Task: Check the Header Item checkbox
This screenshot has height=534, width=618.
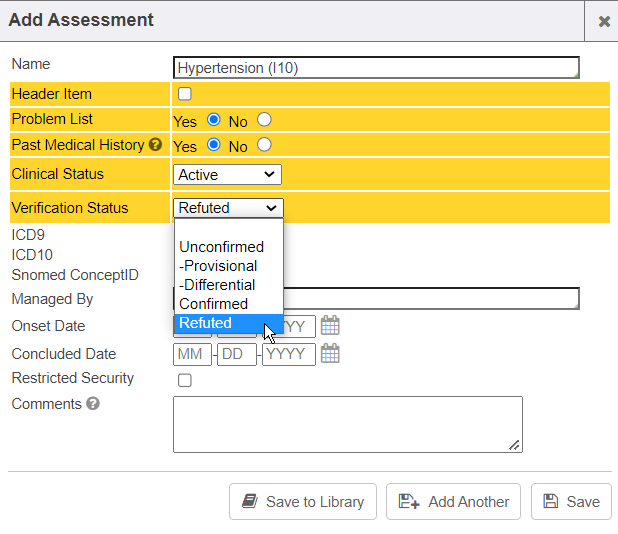Action: pos(185,95)
